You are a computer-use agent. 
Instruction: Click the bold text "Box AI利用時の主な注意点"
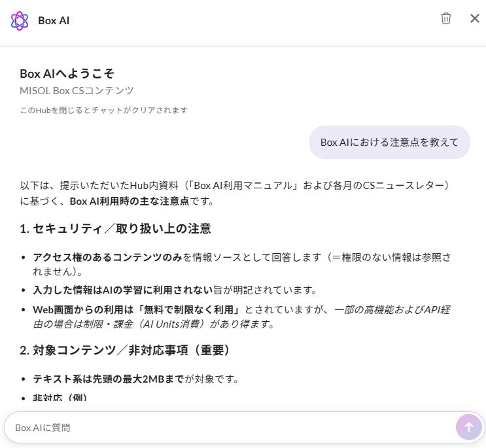tap(130, 201)
